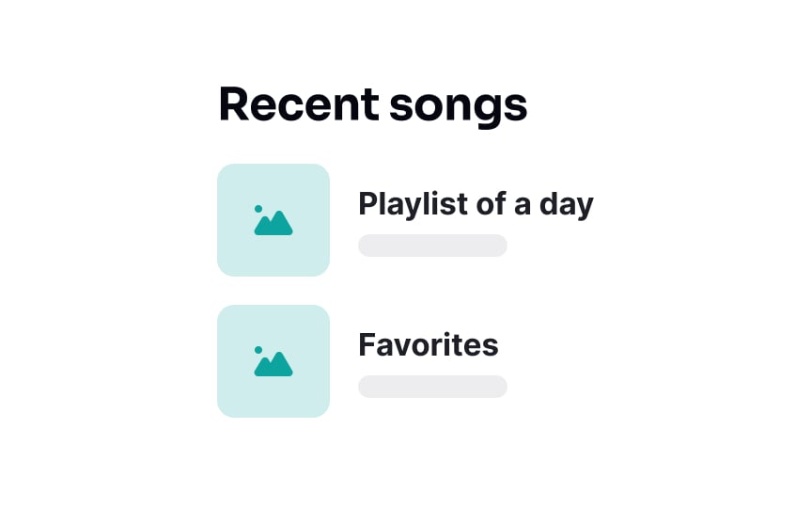The width and height of the screenshot is (812, 508).
Task: Click the small dot in Favorites cover icon
Action: tap(258, 350)
